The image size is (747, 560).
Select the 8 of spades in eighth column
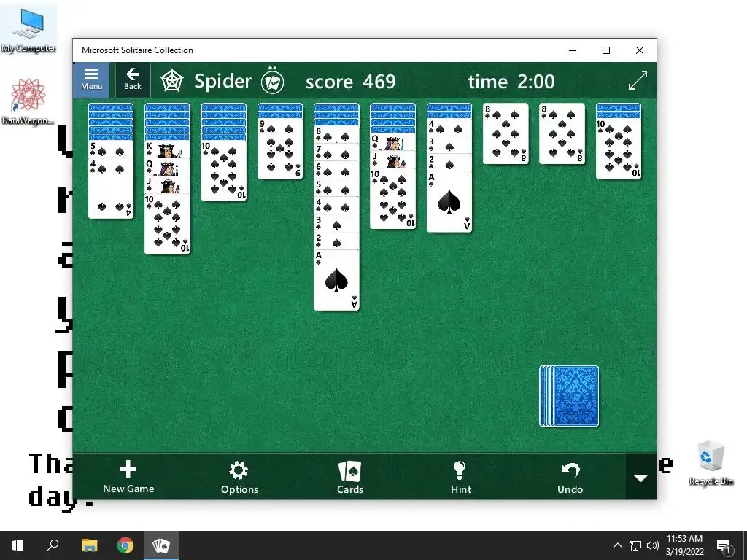[506, 133]
